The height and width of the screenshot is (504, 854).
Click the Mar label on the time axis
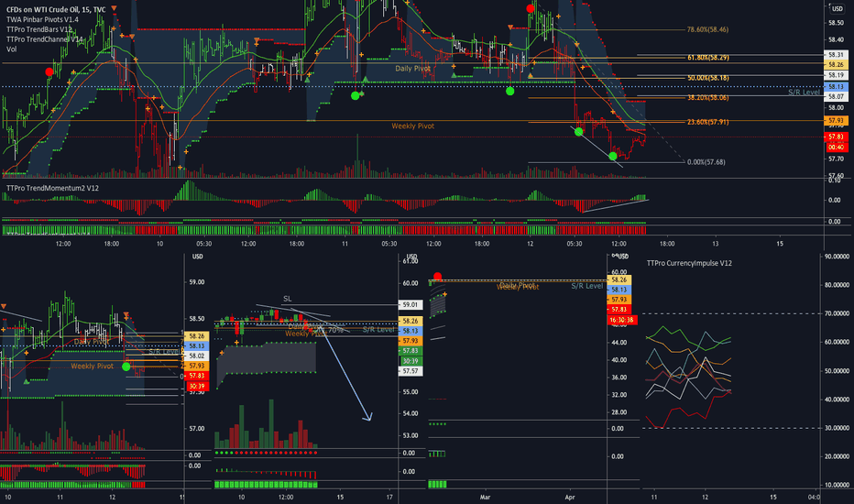click(x=486, y=497)
